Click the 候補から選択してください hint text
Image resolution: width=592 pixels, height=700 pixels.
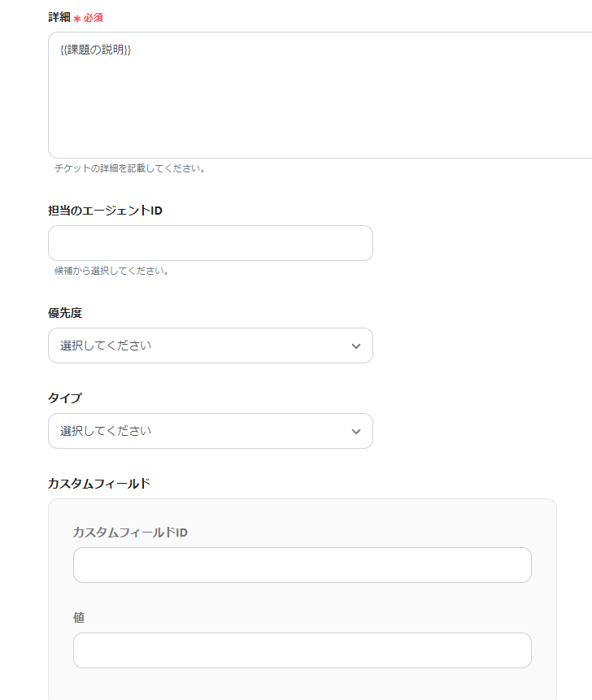(111, 271)
